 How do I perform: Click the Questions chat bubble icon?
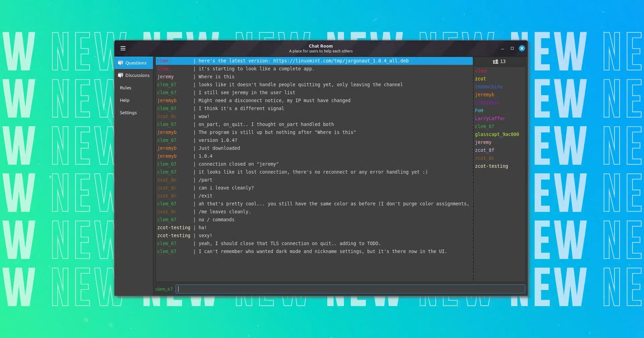[x=121, y=63]
